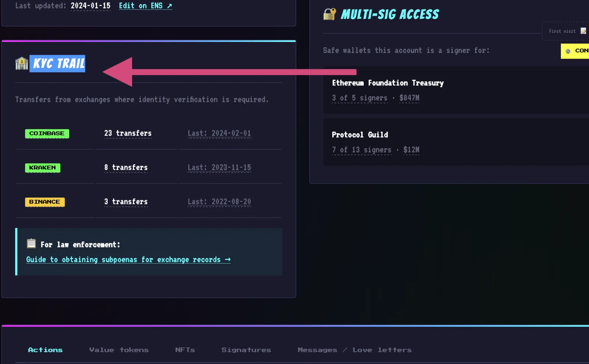Click the 8 transfers count
The image size is (589, 364).
[x=126, y=167]
